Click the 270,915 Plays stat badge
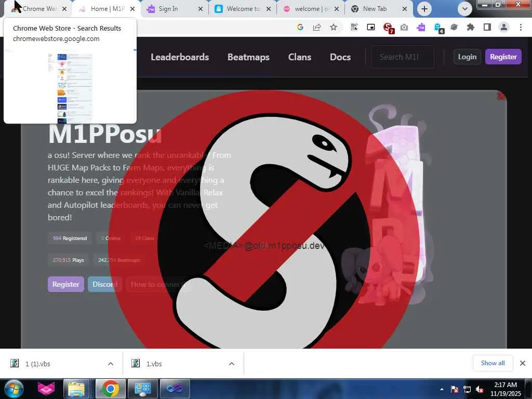Viewport: 532px width, 399px height. tap(68, 260)
